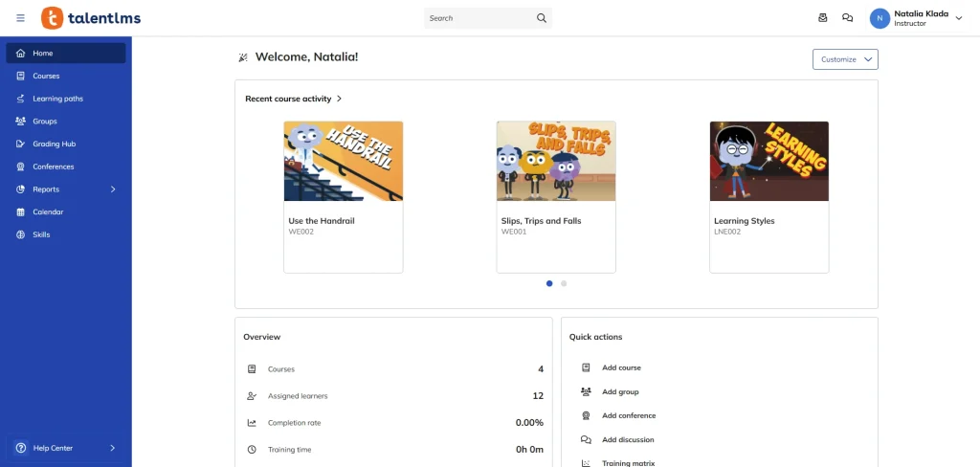Click the Add group icon
The height and width of the screenshot is (467, 980).
586,391
